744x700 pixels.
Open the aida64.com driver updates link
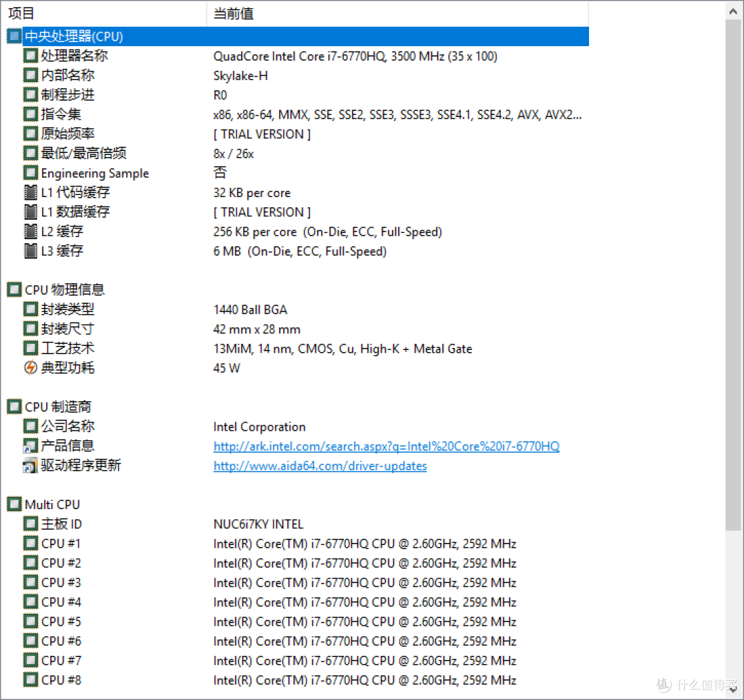point(320,465)
